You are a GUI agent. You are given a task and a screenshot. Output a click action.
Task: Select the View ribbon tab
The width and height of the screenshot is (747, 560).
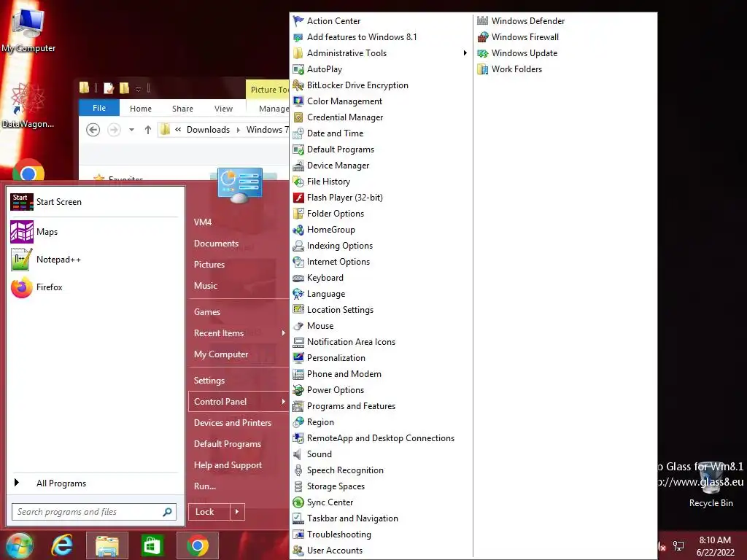click(223, 109)
